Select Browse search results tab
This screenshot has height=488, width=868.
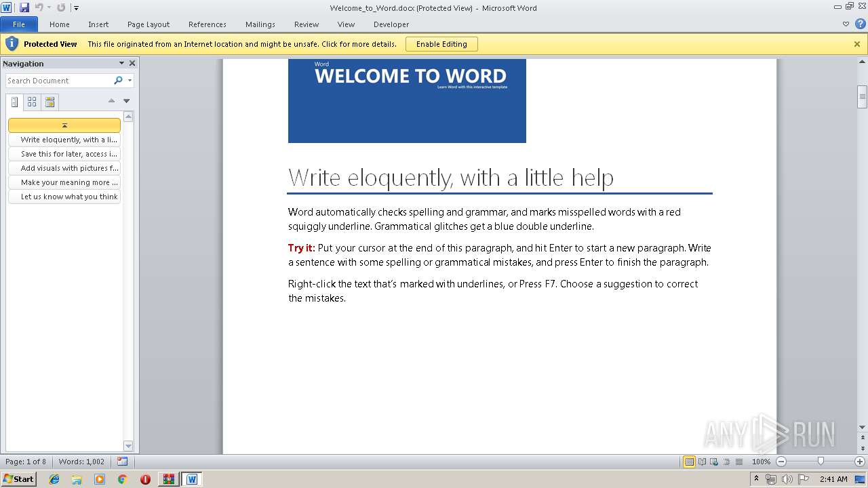(50, 102)
